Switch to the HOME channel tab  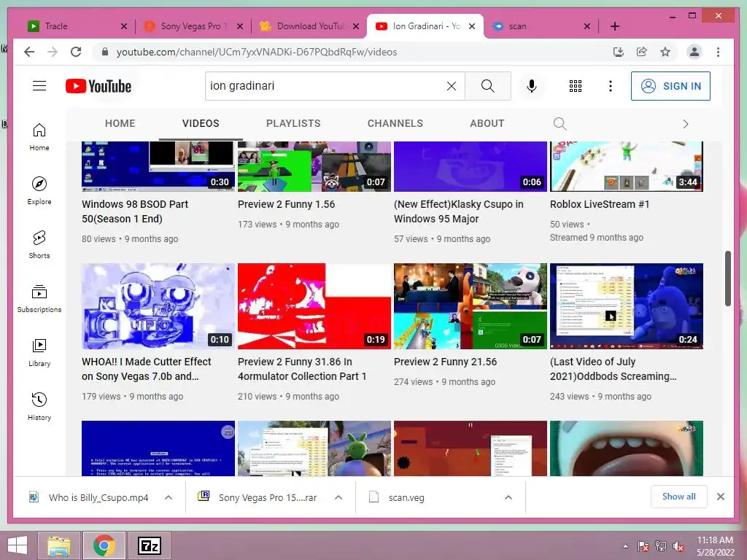click(x=120, y=123)
